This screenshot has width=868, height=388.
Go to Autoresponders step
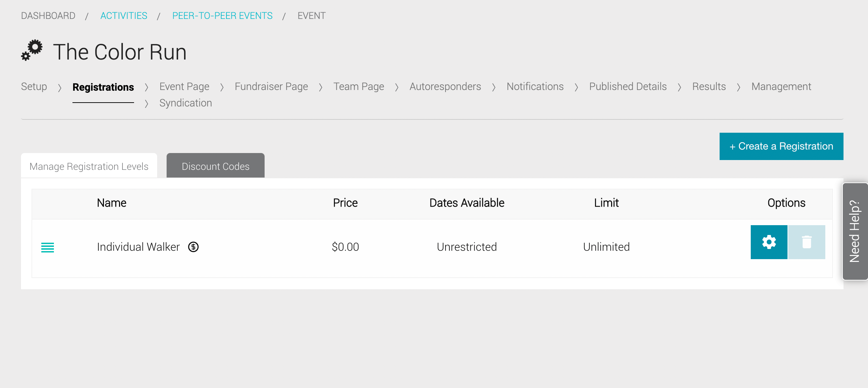(445, 86)
